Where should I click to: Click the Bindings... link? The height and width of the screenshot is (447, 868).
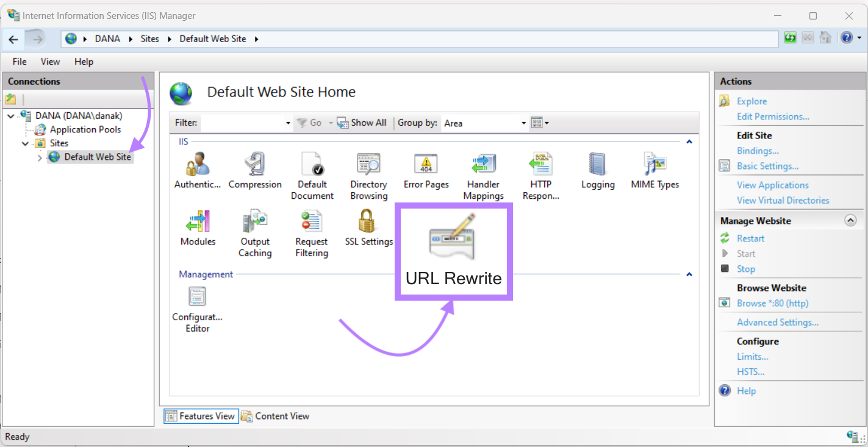coord(758,151)
